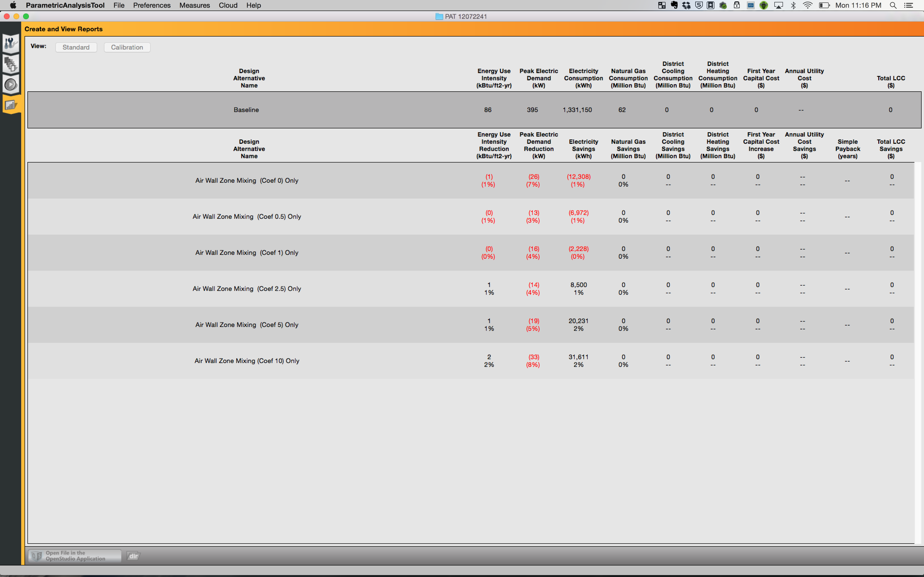This screenshot has width=924, height=577.
Task: Click the Evernote elephant menu bar icon
Action: click(674, 5)
